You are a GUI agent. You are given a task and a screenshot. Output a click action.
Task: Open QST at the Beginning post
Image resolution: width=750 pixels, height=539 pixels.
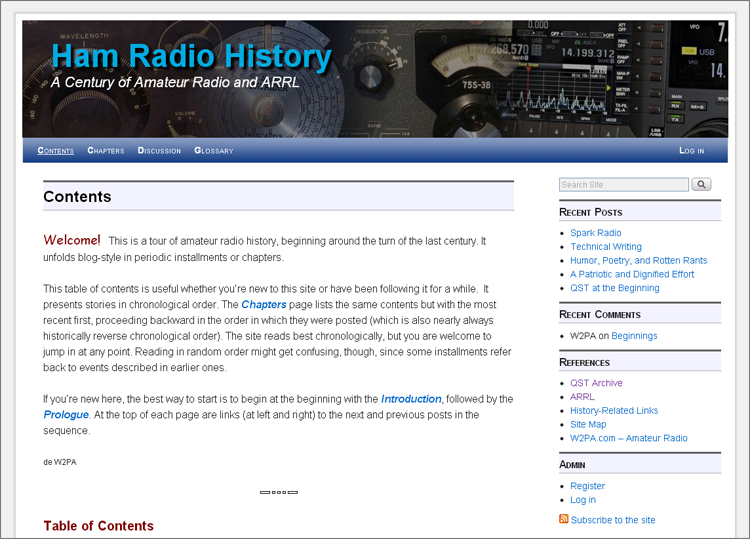pos(614,288)
